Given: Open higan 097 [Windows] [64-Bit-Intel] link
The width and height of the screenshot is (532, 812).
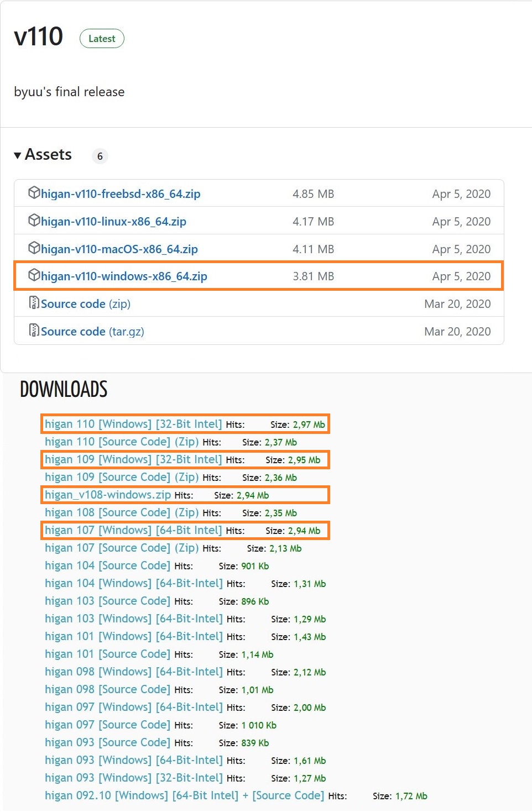Looking at the screenshot, I should (x=134, y=707).
